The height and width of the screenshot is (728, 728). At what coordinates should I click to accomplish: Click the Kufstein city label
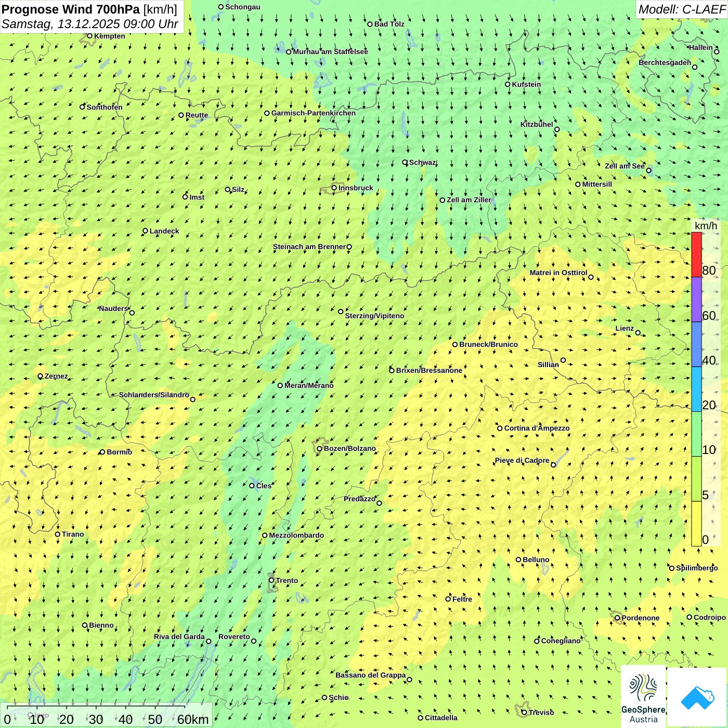(526, 84)
